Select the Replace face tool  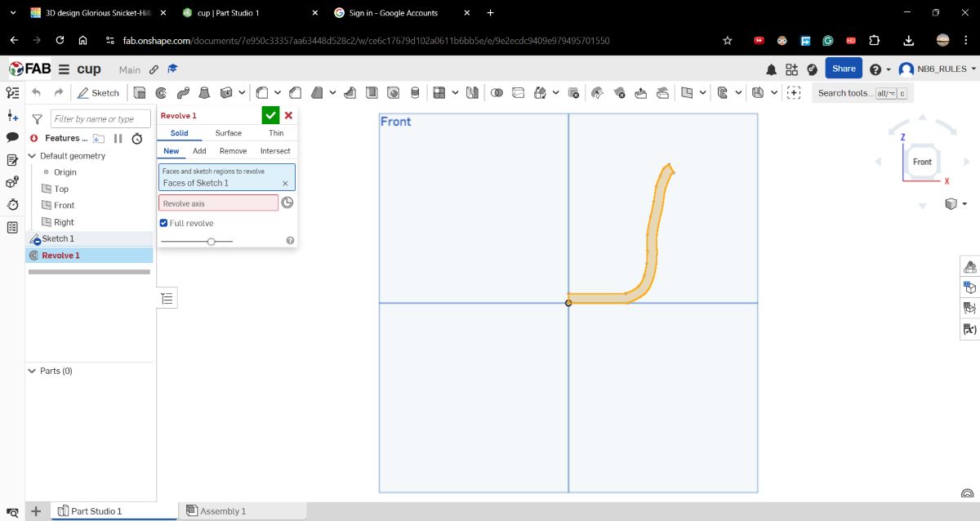click(662, 92)
